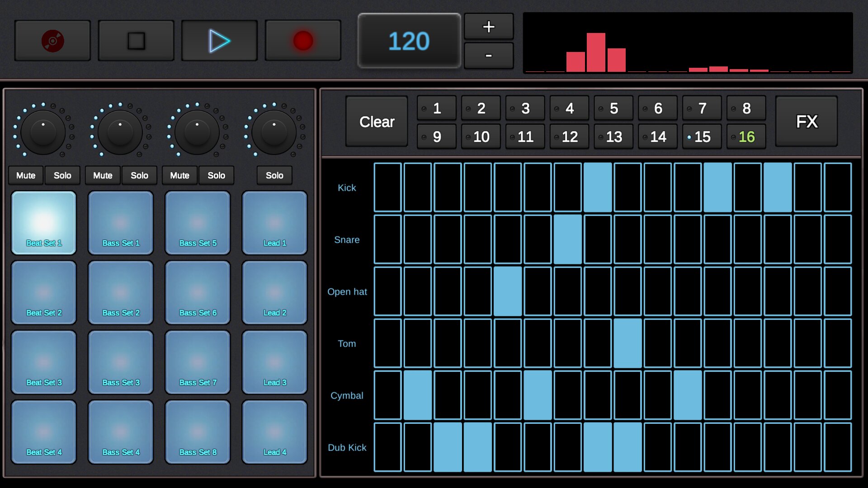Trigger the Lead 3 pad
This screenshot has height=488, width=868.
274,362
